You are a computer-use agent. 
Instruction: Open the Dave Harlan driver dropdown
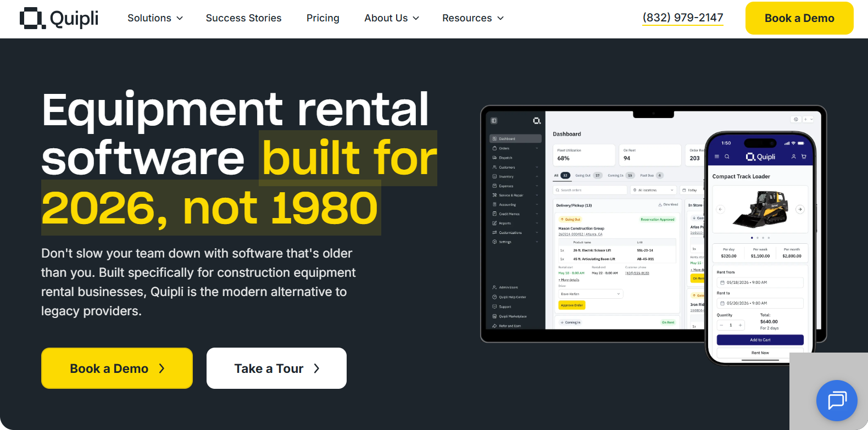click(591, 294)
